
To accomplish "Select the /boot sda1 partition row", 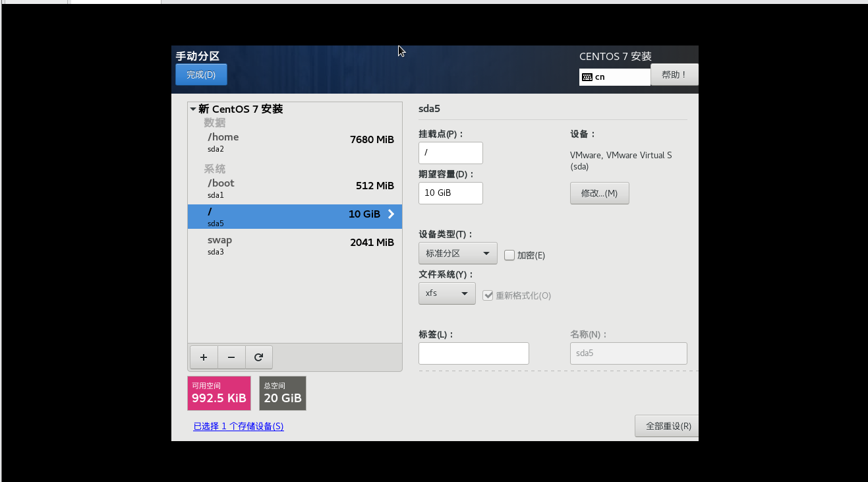I will tap(295, 189).
